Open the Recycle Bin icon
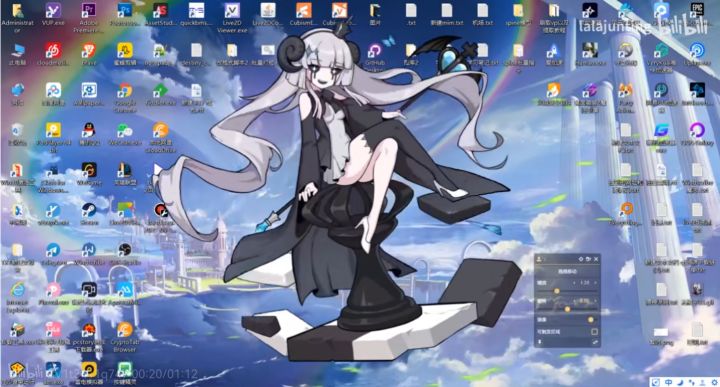 pyautogui.click(x=17, y=131)
